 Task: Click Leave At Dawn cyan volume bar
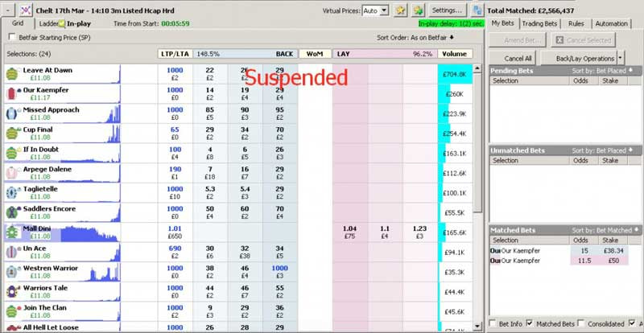(456, 74)
